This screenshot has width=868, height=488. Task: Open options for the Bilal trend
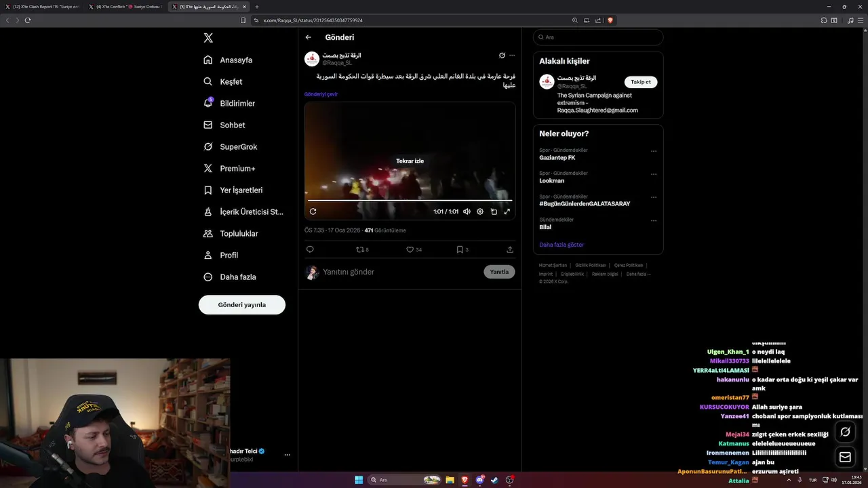(654, 220)
